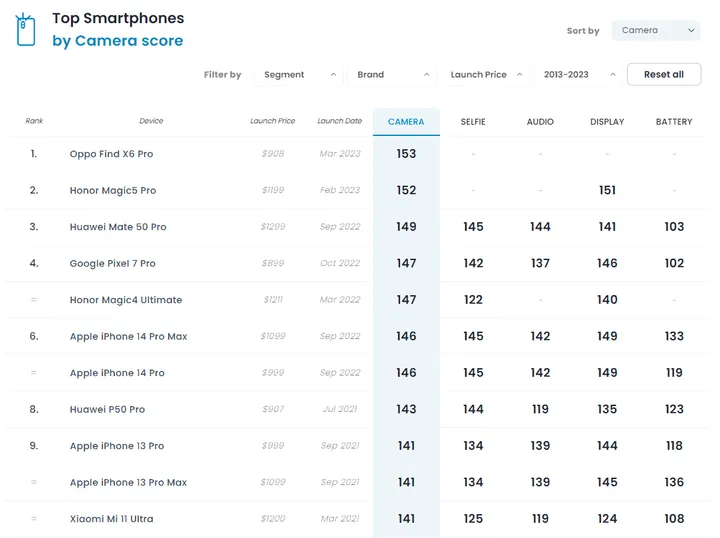This screenshot has width=720, height=538.
Task: Select the DISPLAY column header
Action: [x=607, y=122]
